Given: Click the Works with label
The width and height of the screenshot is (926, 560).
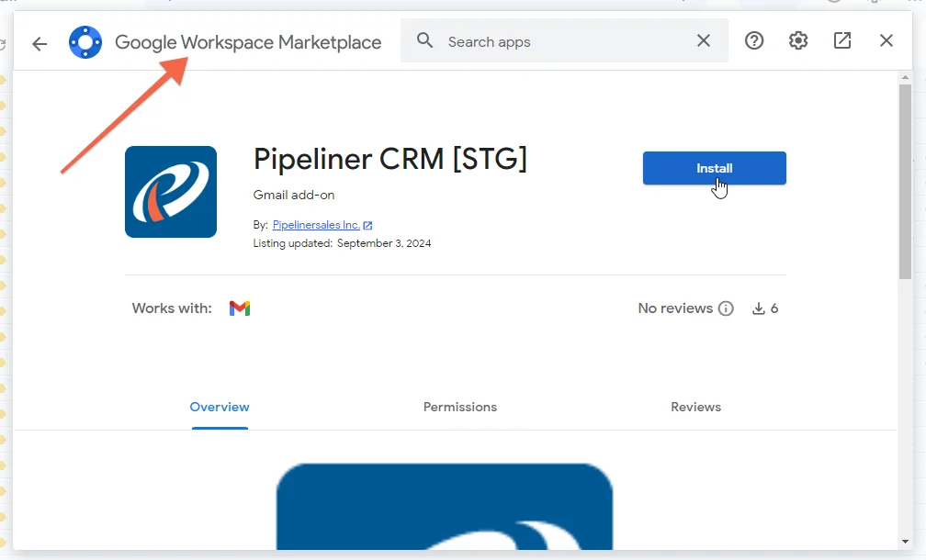Looking at the screenshot, I should [172, 308].
